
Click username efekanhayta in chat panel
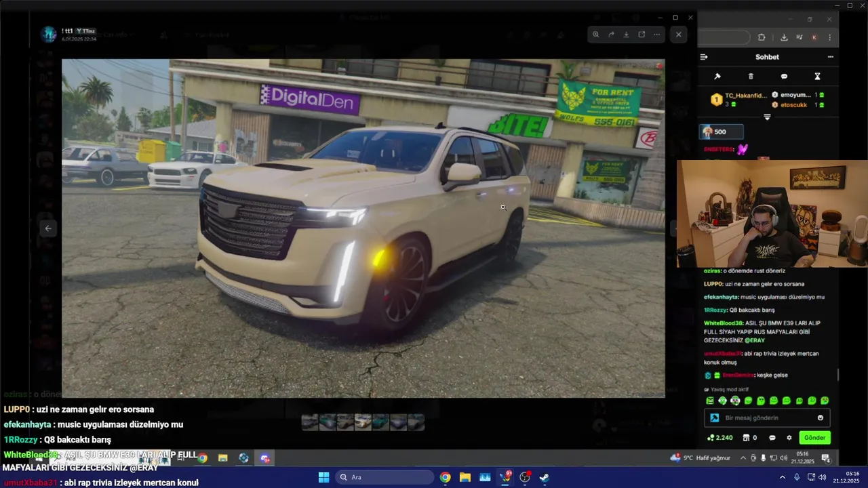tap(722, 297)
